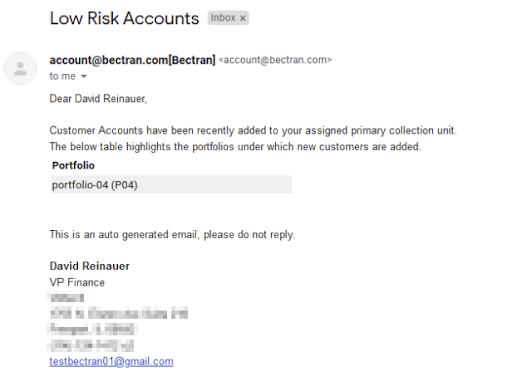
Task: Click the blurred line just above the email link
Action: [91, 345]
